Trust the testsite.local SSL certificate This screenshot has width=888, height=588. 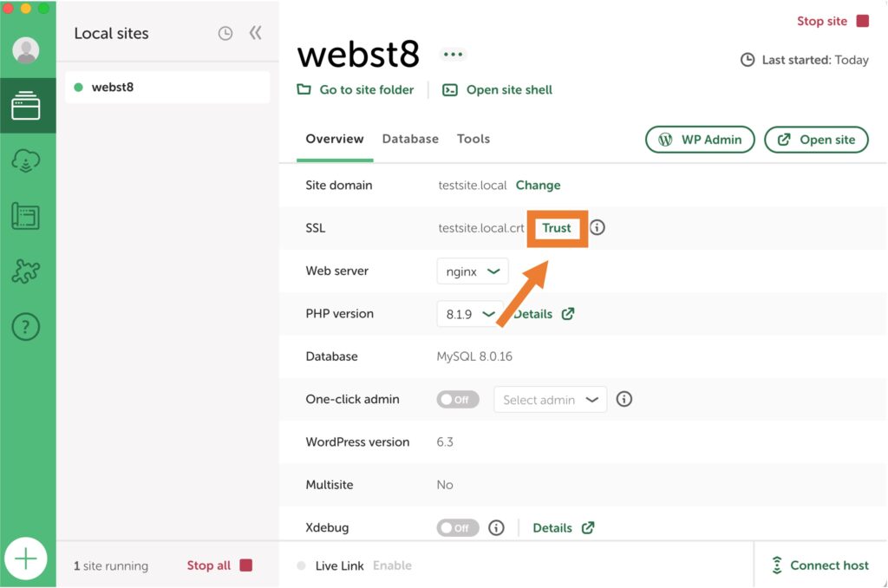556,228
